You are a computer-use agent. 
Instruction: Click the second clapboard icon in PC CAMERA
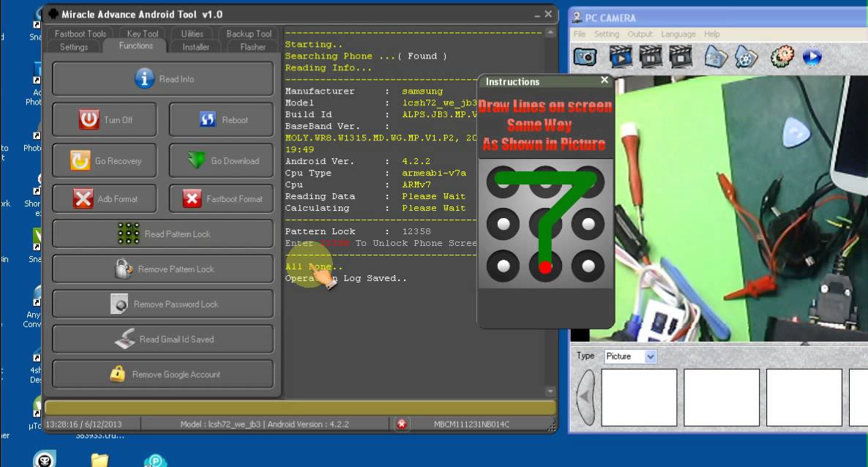coord(651,56)
